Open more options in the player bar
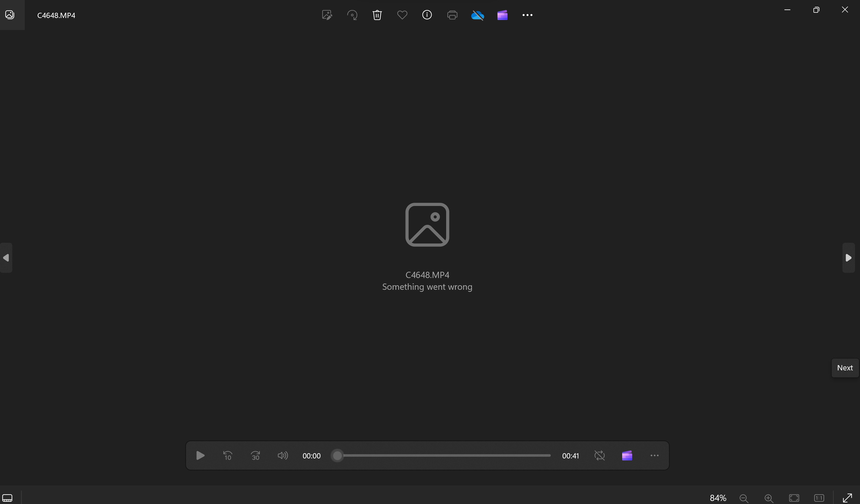 (x=654, y=456)
